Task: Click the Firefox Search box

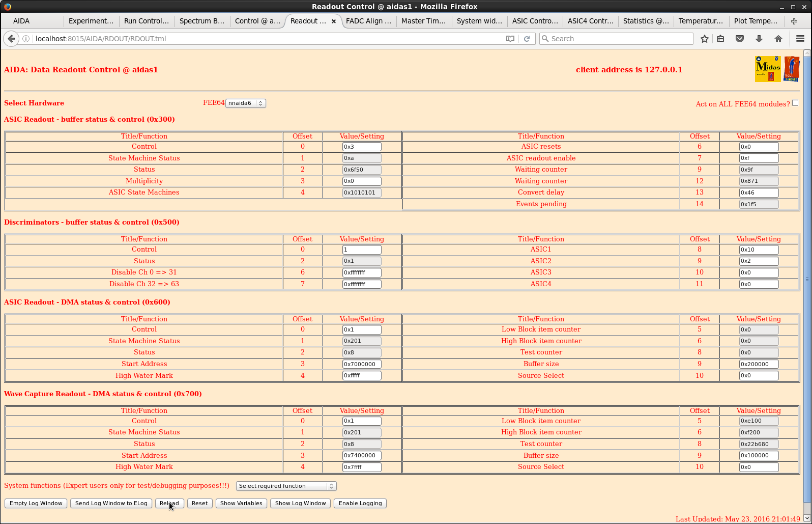Action: click(x=616, y=39)
